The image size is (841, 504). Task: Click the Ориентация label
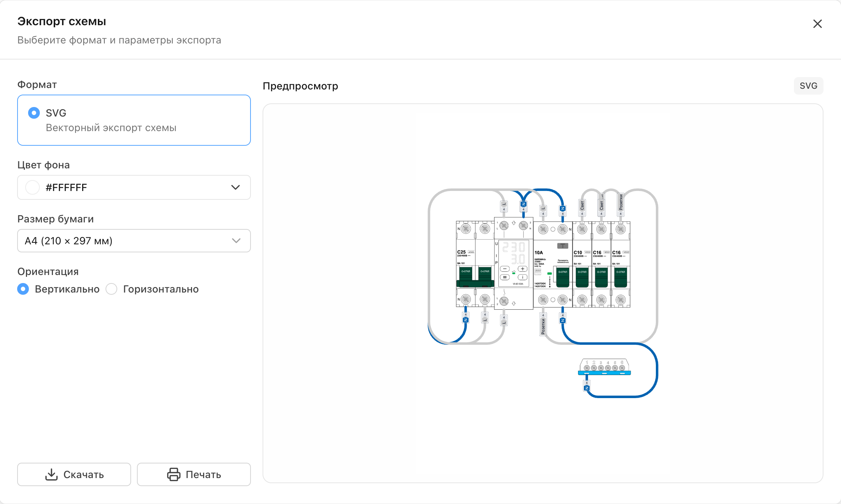coord(48,271)
